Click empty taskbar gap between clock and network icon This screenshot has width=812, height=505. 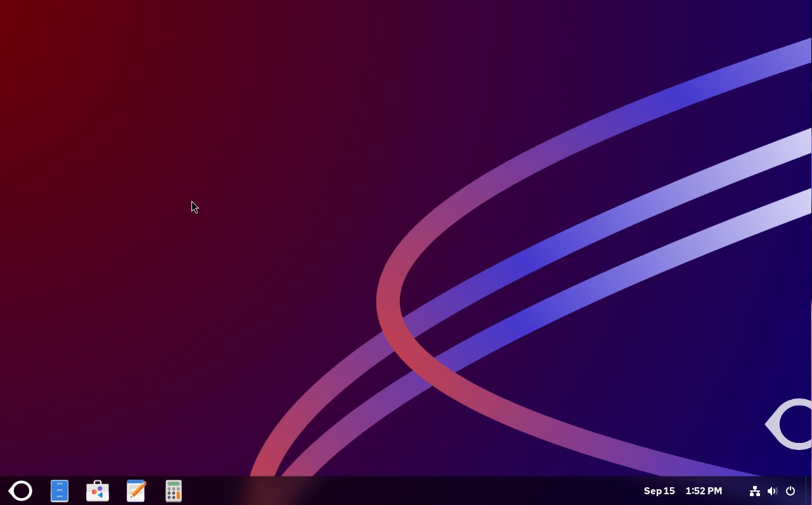pos(735,491)
